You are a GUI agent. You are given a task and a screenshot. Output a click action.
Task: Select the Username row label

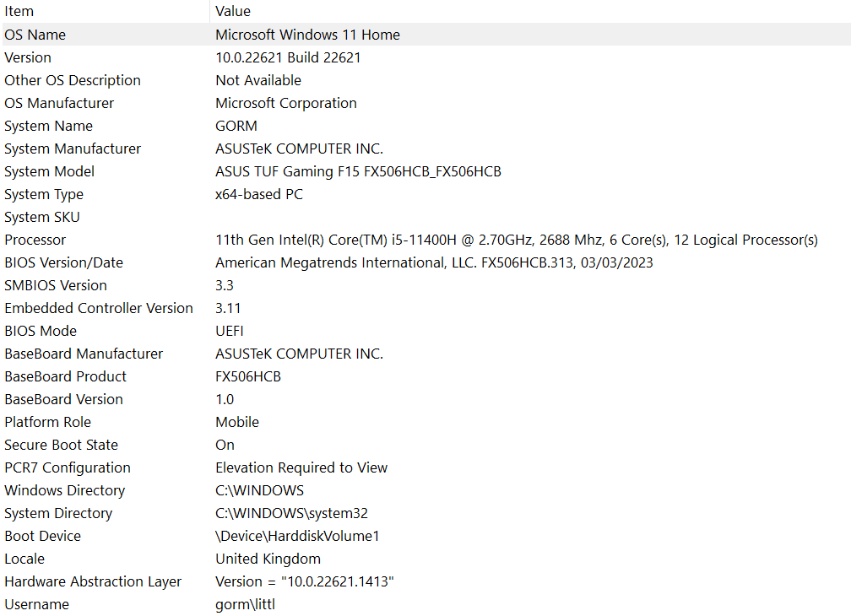(x=37, y=604)
